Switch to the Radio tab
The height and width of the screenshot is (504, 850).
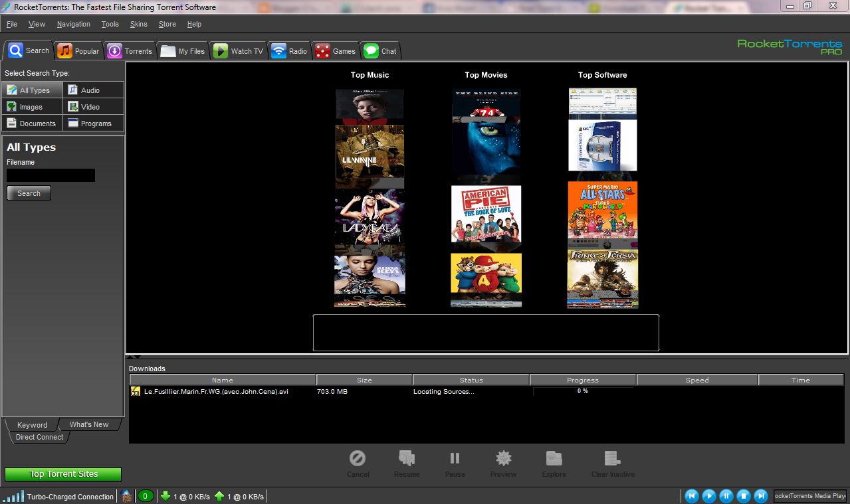(x=289, y=51)
